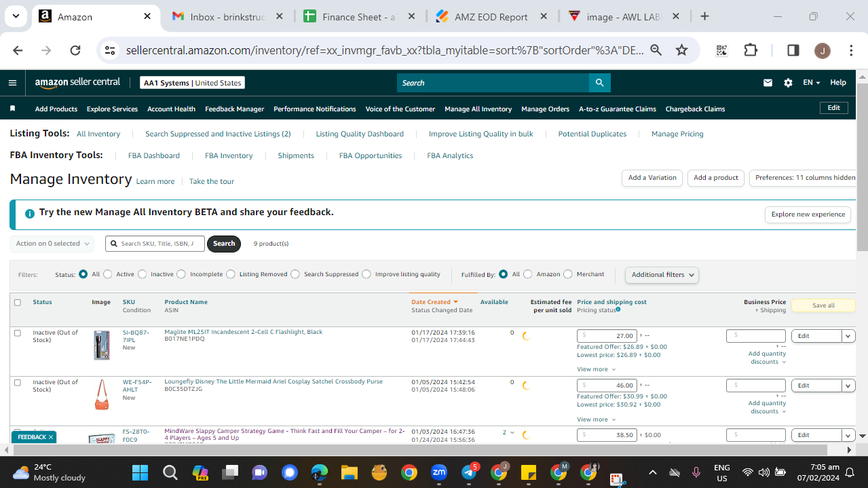Tick the select-all checkbox in table header
Image resolution: width=868 pixels, height=488 pixels.
click(18, 303)
